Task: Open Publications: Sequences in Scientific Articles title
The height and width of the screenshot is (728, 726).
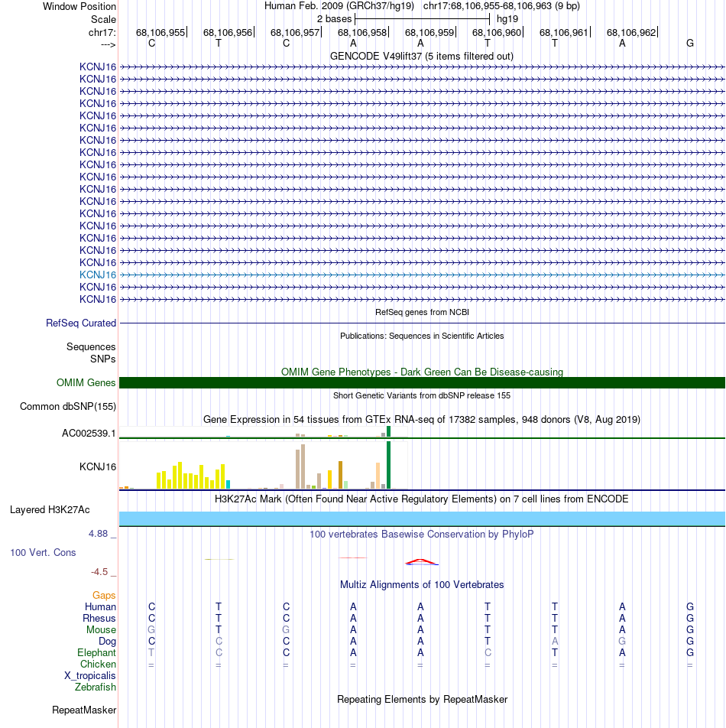Action: point(422,336)
